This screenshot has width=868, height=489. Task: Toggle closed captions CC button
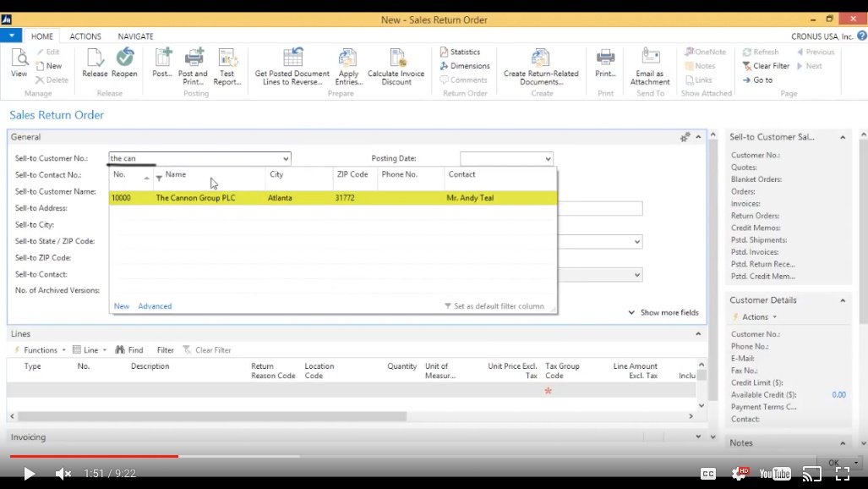(708, 474)
